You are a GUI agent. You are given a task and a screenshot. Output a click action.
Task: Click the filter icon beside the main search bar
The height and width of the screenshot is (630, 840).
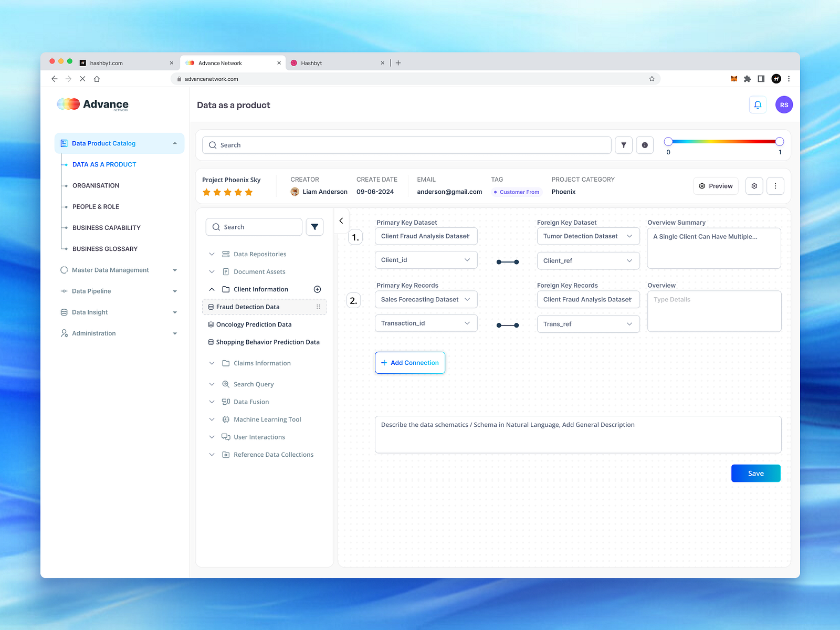[623, 145]
